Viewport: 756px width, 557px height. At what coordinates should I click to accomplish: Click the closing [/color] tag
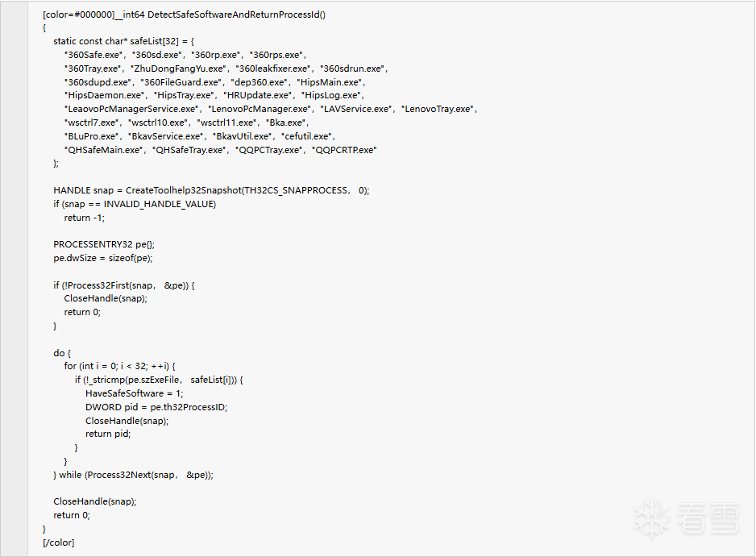point(58,542)
